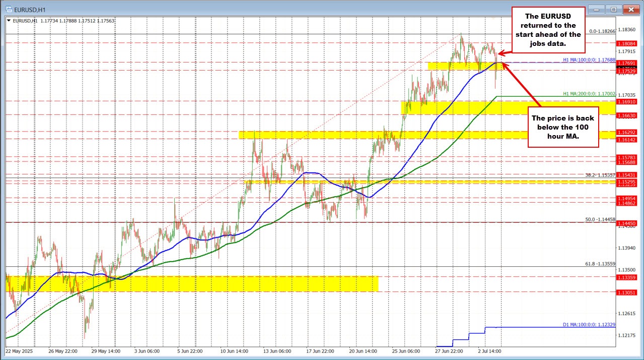644x360 pixels.
Task: Click the jobs data callout text box
Action: (548, 29)
